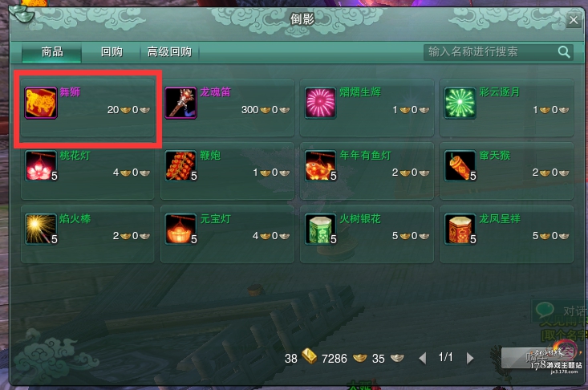This screenshot has width=588, height=390.
Task: Select the 桃花灯 peach blossom lantern icon
Action: click(x=41, y=166)
